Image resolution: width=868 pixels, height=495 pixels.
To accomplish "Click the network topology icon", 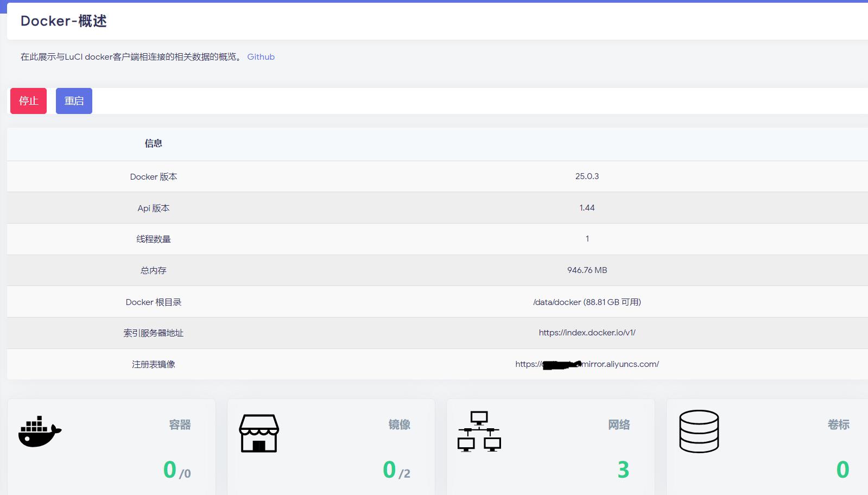I will [x=479, y=431].
